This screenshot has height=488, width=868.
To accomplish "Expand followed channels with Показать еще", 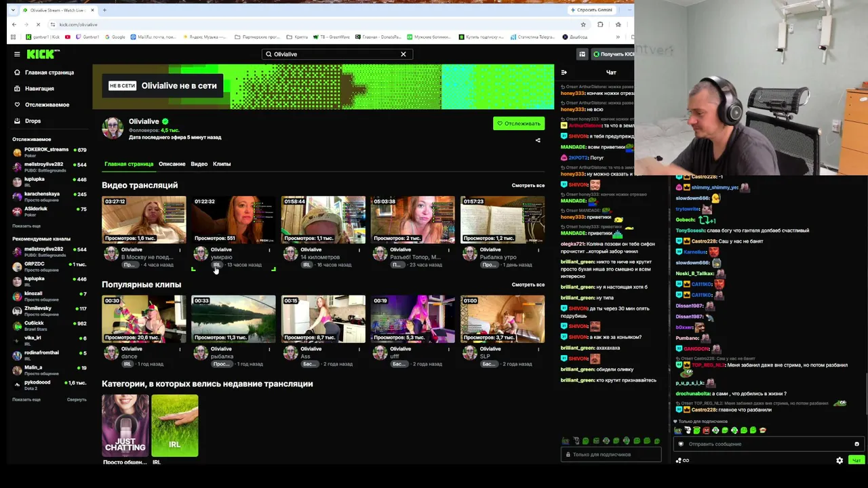I will (26, 226).
